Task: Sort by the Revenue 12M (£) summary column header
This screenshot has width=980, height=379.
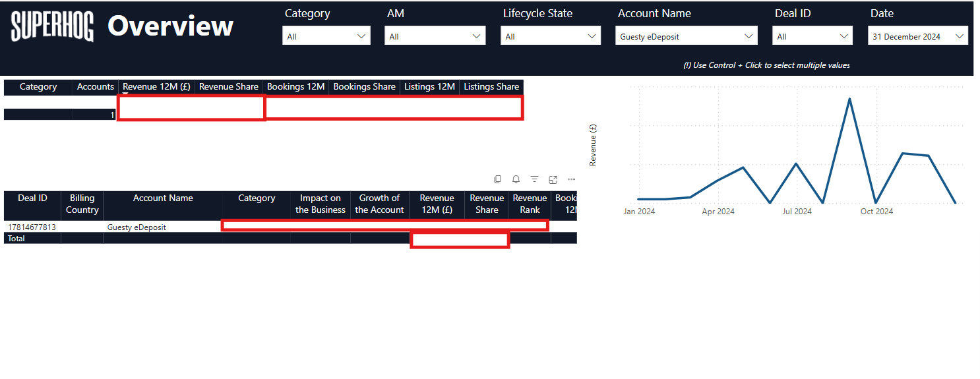Action: (156, 86)
